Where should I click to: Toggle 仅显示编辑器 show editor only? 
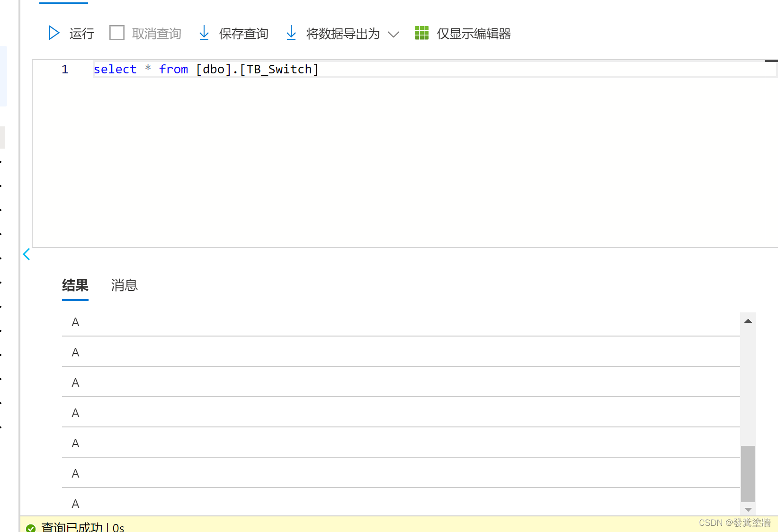474,34
